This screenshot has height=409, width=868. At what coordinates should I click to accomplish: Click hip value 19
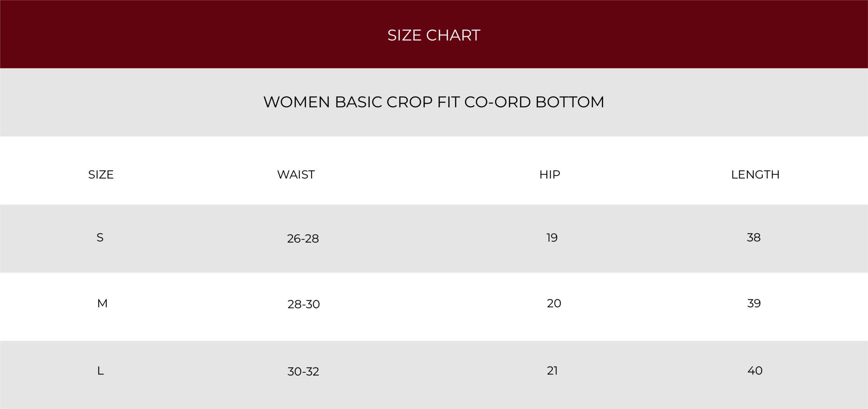click(x=552, y=238)
